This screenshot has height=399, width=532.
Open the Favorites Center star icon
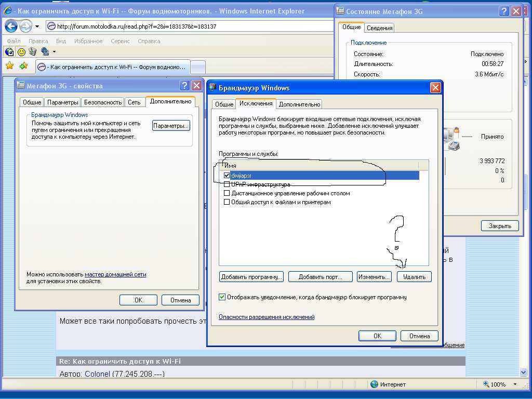[x=9, y=65]
